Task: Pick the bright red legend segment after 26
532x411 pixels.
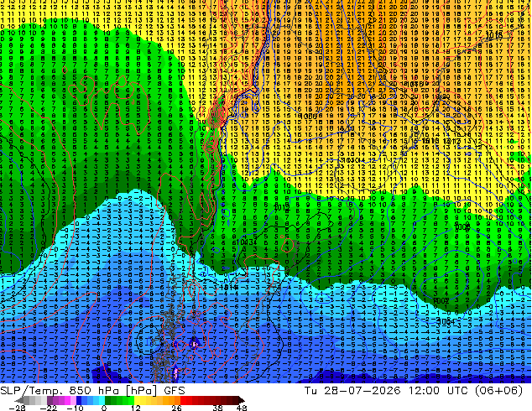Action: (183, 400)
